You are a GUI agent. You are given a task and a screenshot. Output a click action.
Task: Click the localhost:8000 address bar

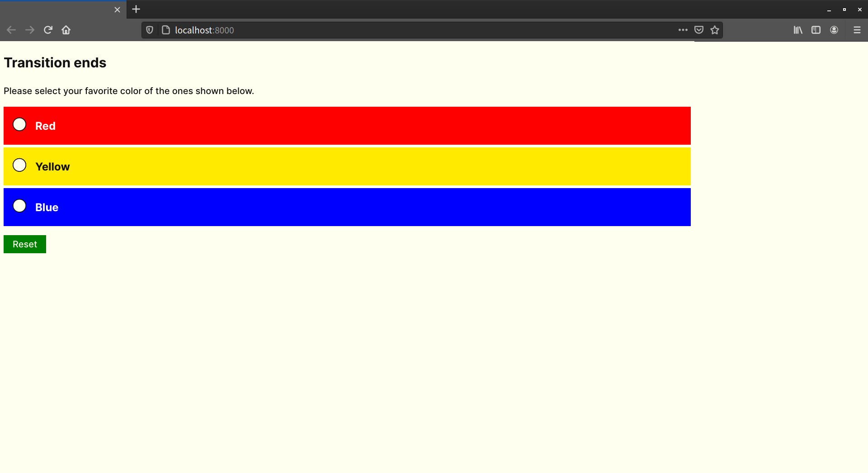pos(407,30)
